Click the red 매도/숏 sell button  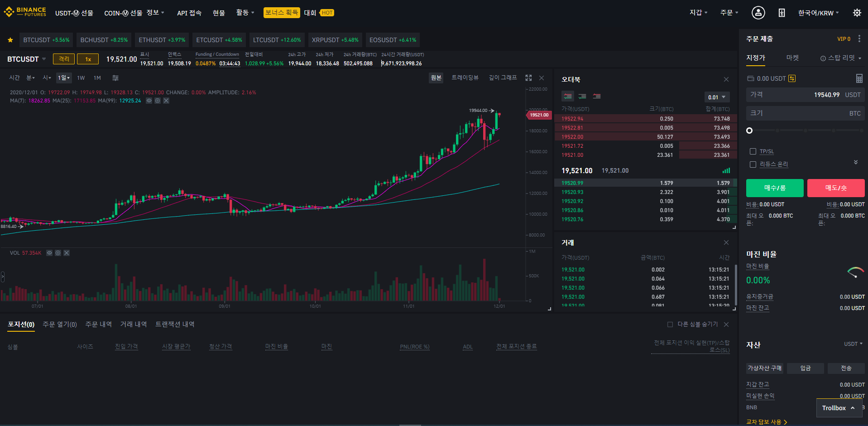pyautogui.click(x=835, y=188)
